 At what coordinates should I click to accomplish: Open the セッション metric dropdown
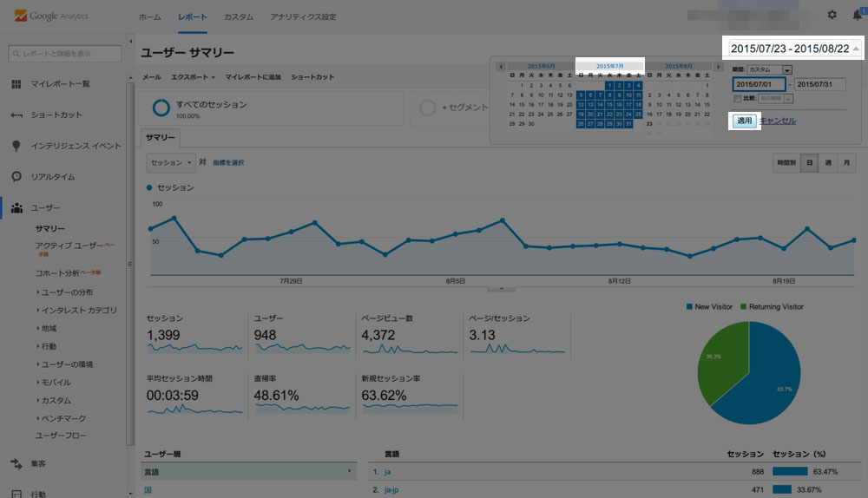(x=171, y=163)
